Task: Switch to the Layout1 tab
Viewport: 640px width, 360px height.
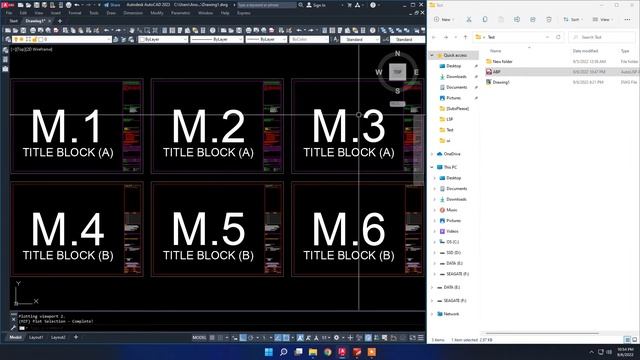Action: [x=36, y=337]
